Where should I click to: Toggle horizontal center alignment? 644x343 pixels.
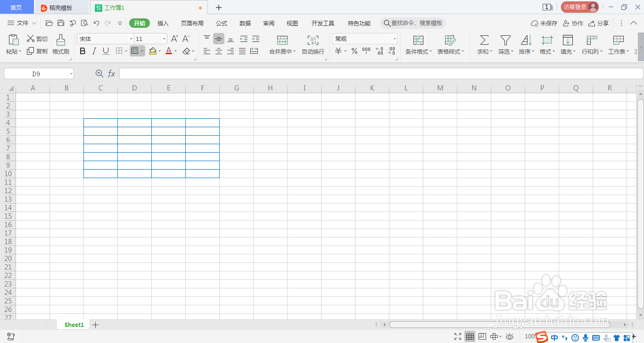click(x=219, y=51)
